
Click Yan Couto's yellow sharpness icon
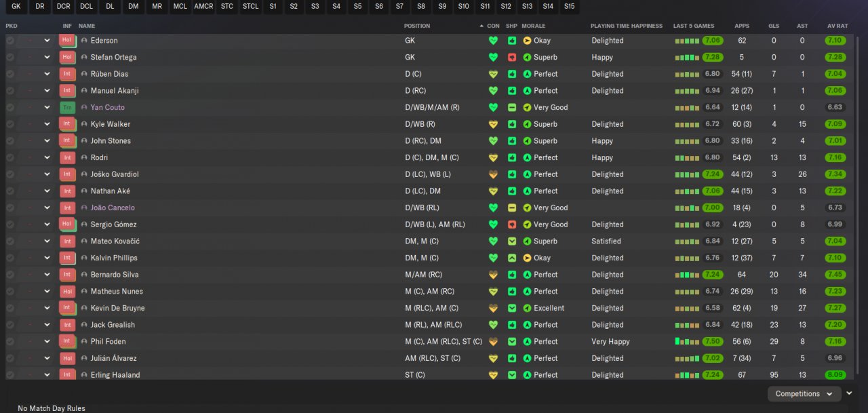point(511,108)
